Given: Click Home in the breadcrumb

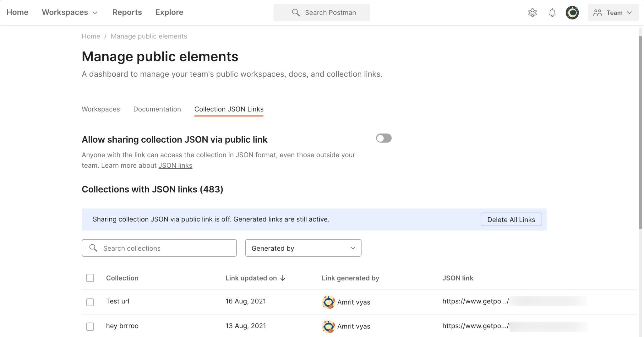Looking at the screenshot, I should [91, 36].
